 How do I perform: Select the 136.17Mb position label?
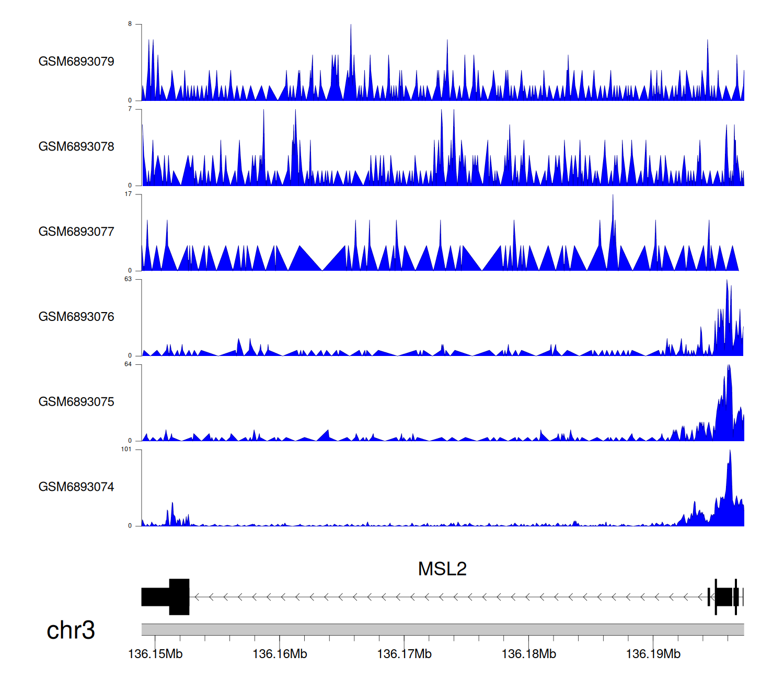click(404, 654)
